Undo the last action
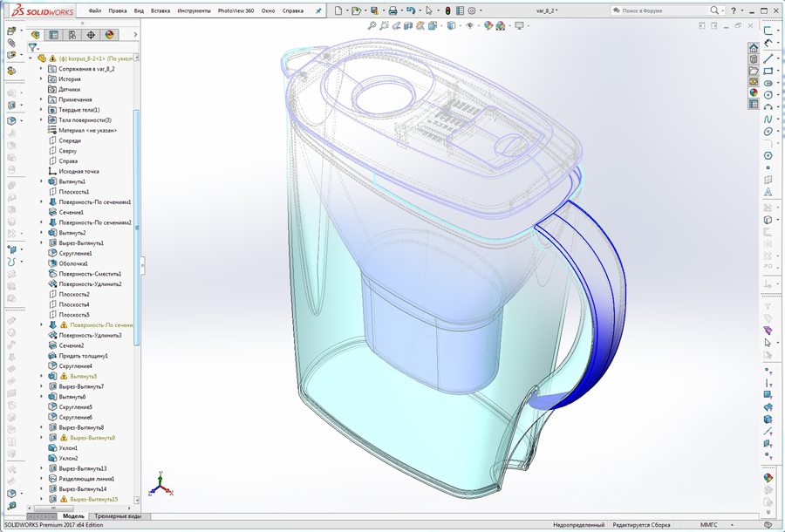The width and height of the screenshot is (785, 532). 411,10
